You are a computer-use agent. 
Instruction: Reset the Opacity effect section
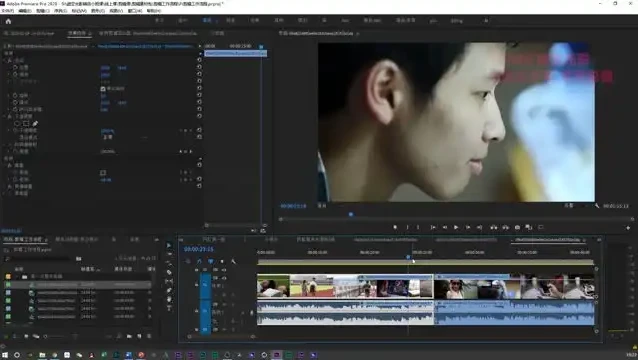(199, 116)
